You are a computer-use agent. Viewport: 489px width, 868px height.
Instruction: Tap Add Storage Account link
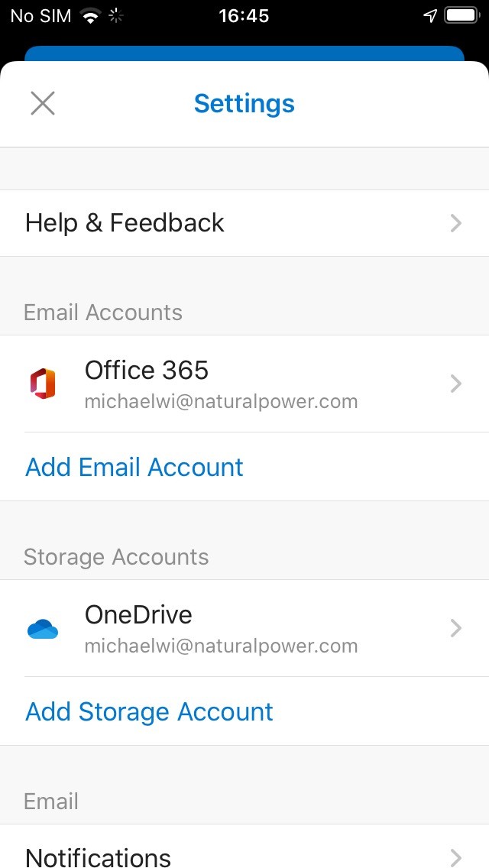coord(149,711)
